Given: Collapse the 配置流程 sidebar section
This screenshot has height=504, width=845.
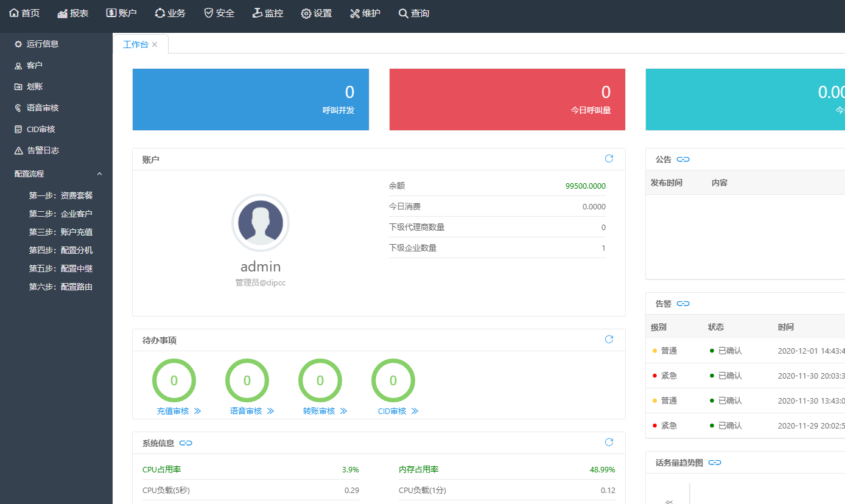Looking at the screenshot, I should [x=99, y=174].
